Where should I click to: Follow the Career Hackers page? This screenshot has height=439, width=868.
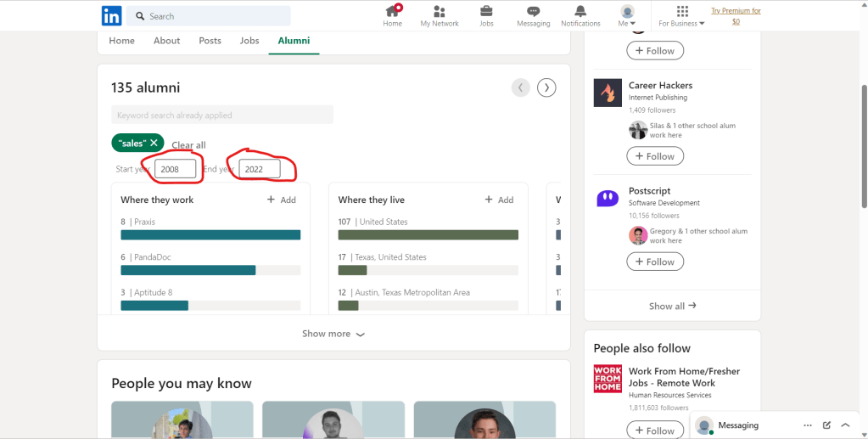click(x=655, y=156)
